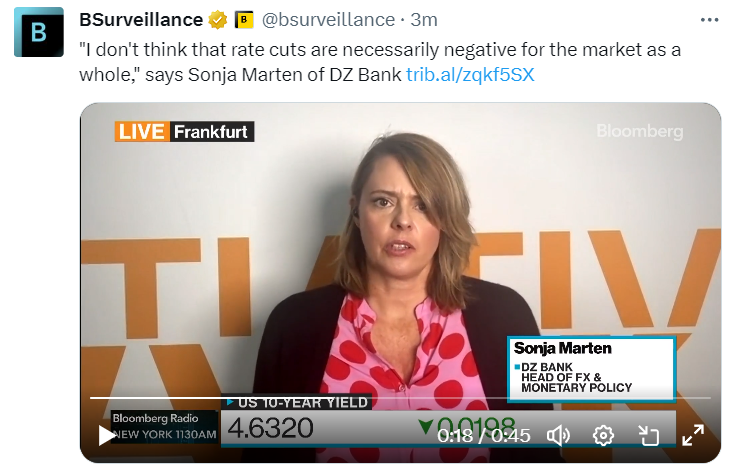Open the three-dot more options menu
This screenshot has height=470, width=734.
pos(709,20)
